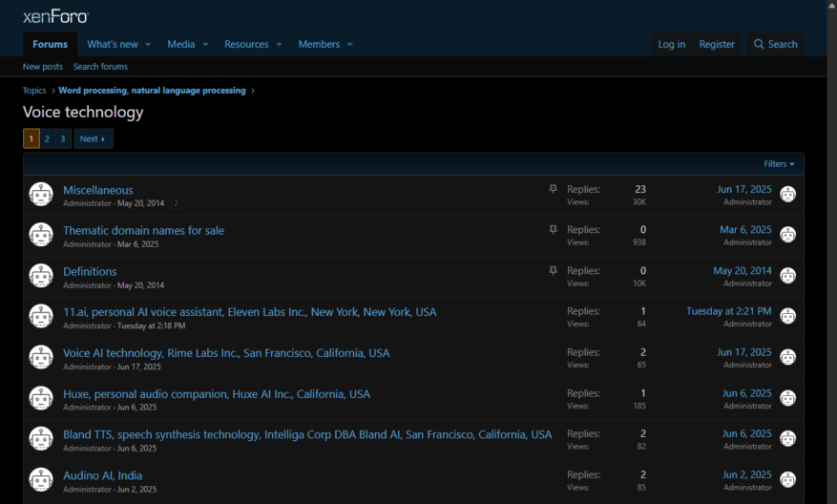Open author avatar of Thematic domain names thread
The height and width of the screenshot is (504, 837).
click(x=41, y=235)
